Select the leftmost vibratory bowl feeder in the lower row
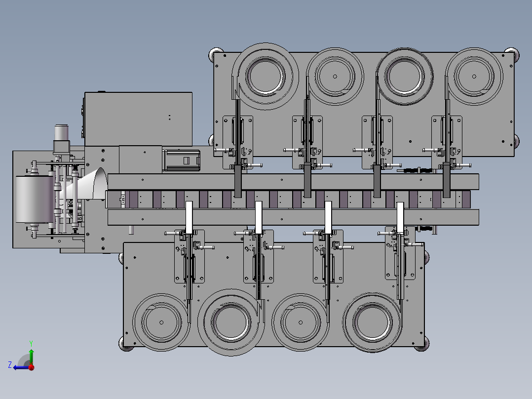 pos(161,322)
